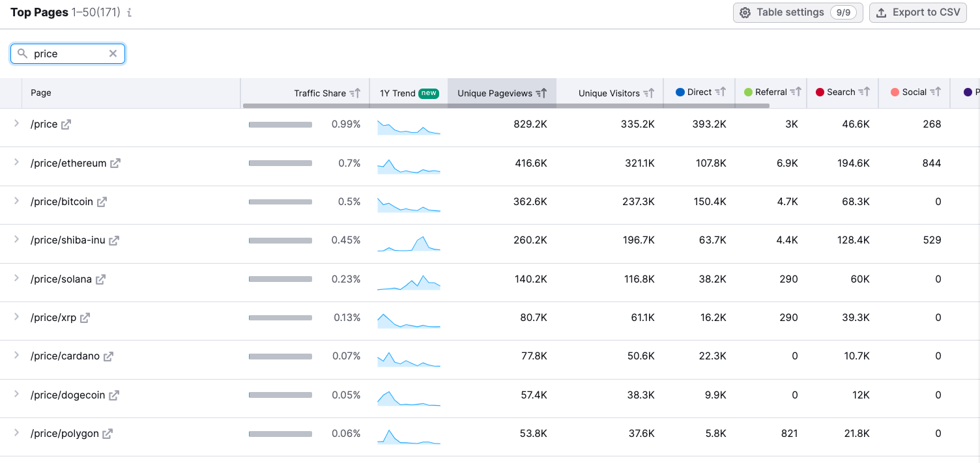Expand the /price row
Screen dimensions: 980x463
[x=17, y=123]
